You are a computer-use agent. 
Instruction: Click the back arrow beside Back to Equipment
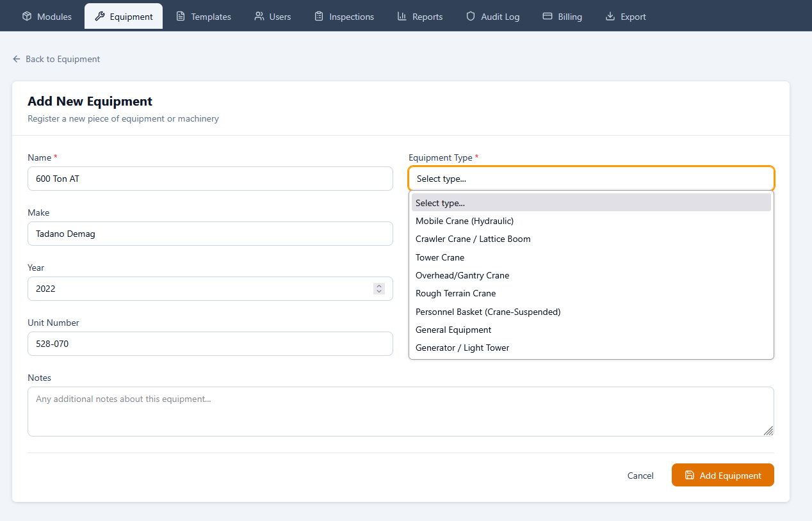point(16,59)
